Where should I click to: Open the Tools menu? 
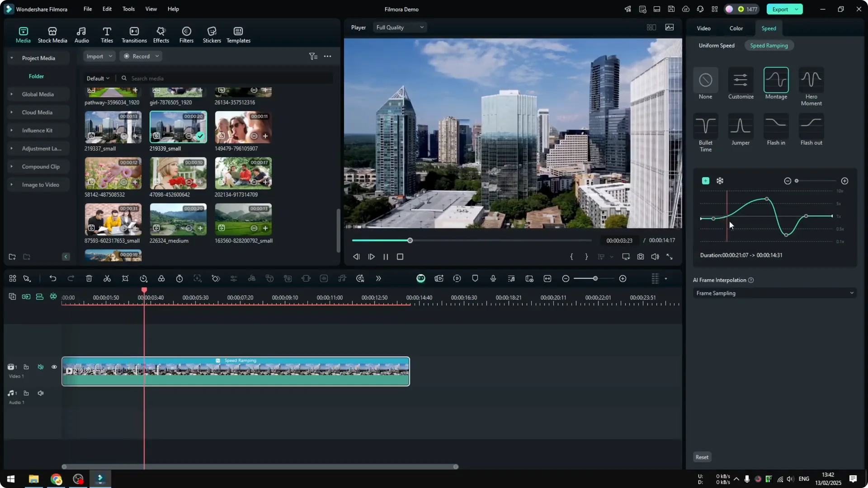pyautogui.click(x=128, y=9)
